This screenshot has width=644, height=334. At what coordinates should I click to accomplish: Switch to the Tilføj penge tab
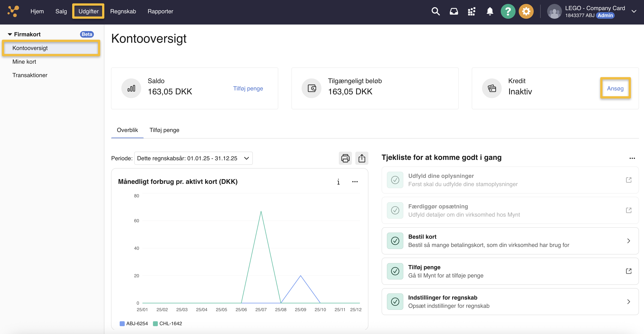point(164,130)
